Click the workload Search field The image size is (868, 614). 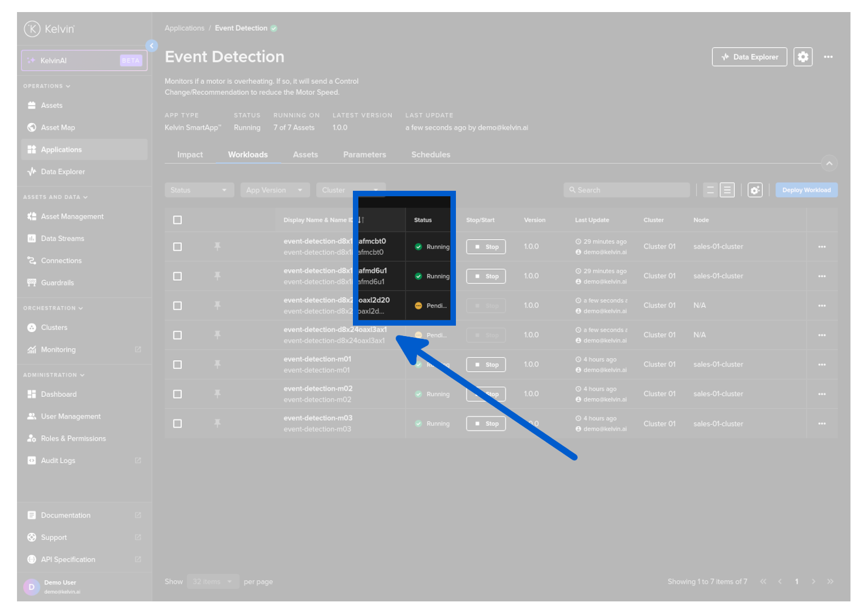pyautogui.click(x=626, y=190)
